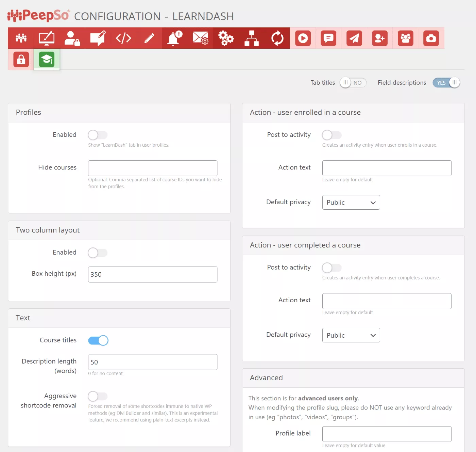Click the '0 for no content' hint
The height and width of the screenshot is (452, 476).
[105, 373]
